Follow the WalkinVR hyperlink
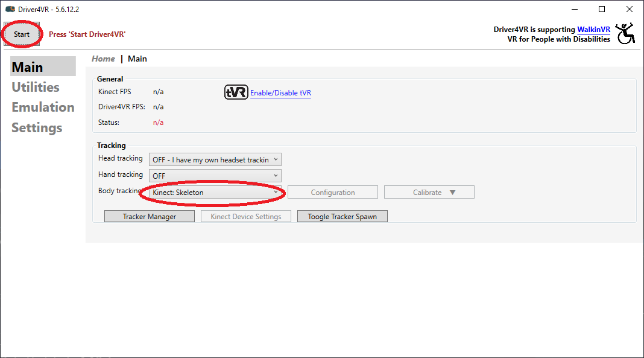Image resolution: width=644 pixels, height=358 pixels. coord(593,30)
